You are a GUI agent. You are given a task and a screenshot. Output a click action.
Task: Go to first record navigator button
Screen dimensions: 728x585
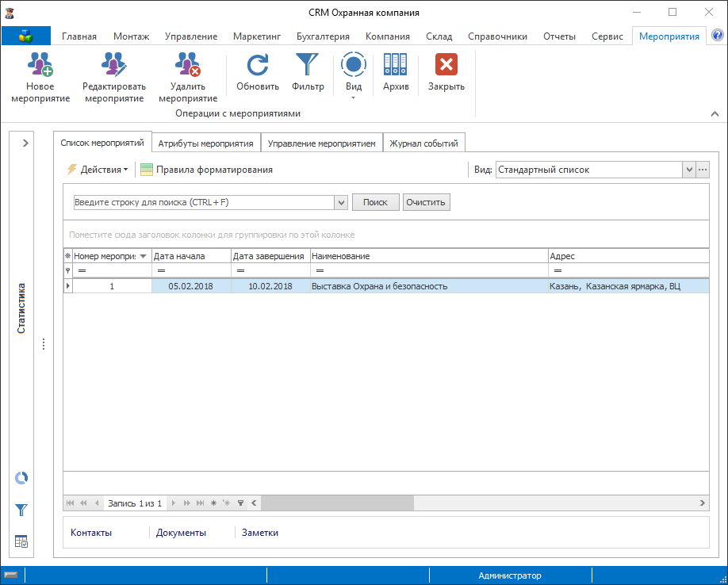pyautogui.click(x=70, y=503)
